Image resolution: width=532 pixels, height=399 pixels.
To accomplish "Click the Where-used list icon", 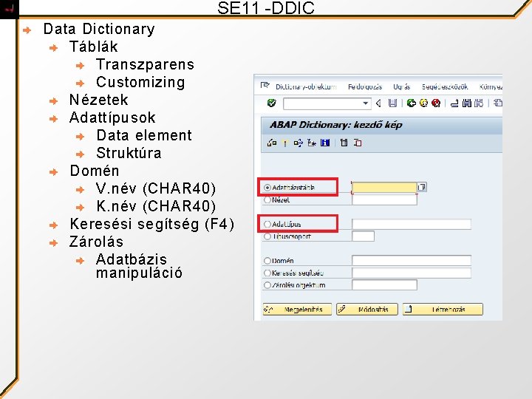I will [299, 143].
